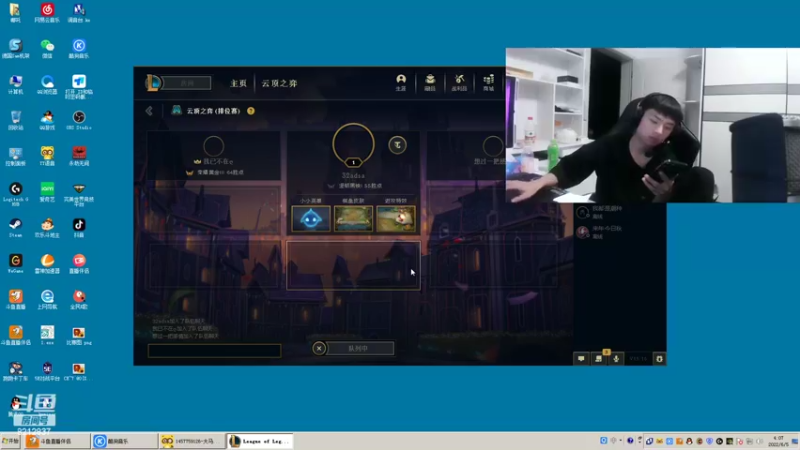Open the 1.exe desktop file
Screen dimensions: 800x450
click(47, 335)
